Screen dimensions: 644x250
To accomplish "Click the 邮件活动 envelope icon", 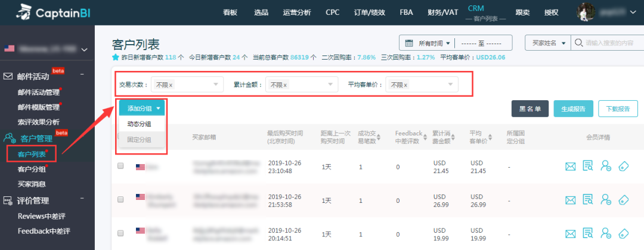I will click(8, 76).
